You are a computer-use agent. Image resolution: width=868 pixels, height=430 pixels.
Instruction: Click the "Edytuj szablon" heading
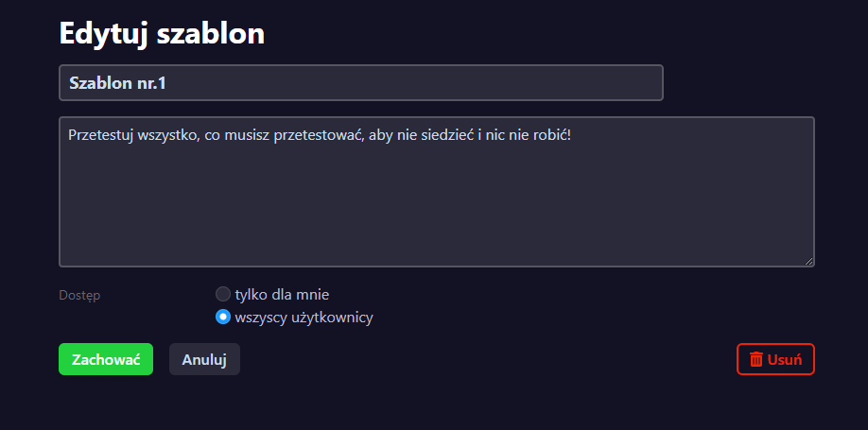162,33
